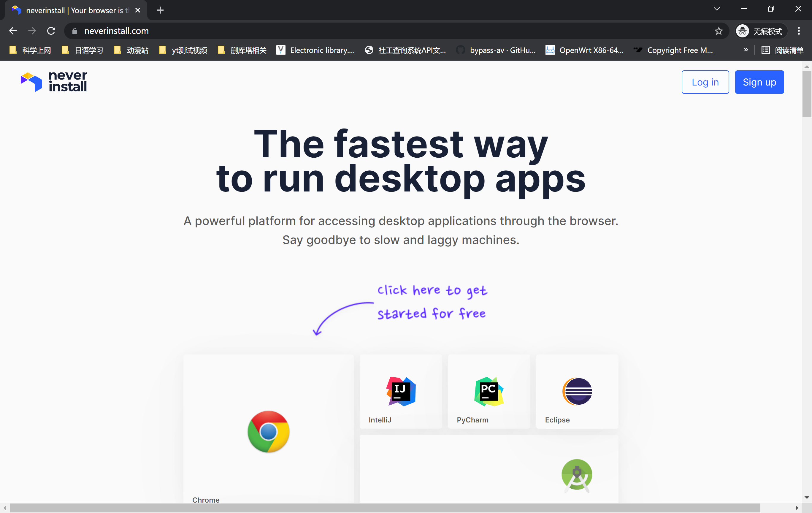Open Chrome three-dot menu
The image size is (812, 513).
799,31
